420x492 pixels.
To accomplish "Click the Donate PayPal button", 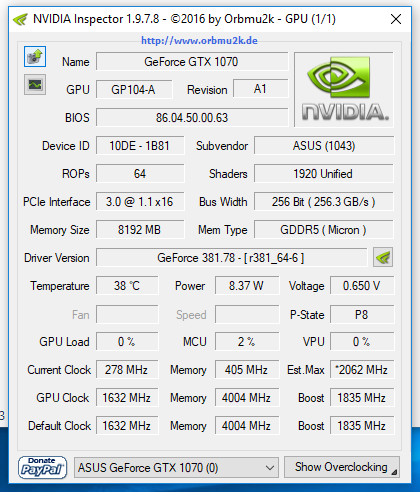I will [42, 467].
